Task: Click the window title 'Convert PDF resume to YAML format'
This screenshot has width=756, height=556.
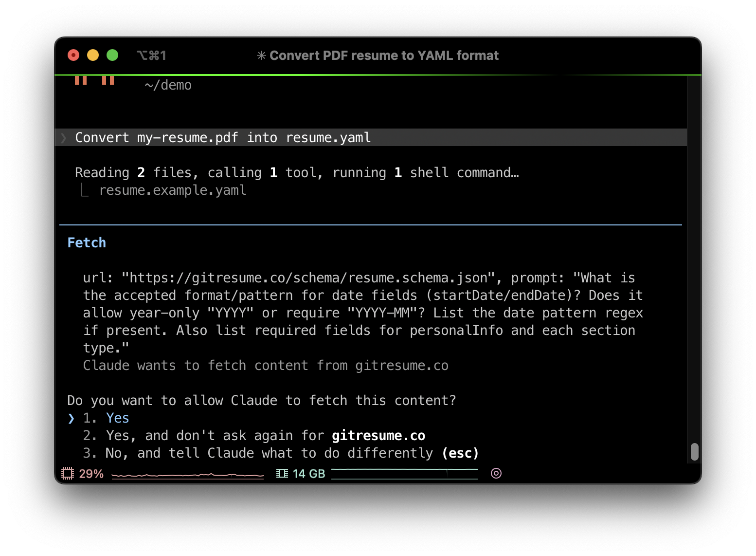Action: pyautogui.click(x=384, y=56)
